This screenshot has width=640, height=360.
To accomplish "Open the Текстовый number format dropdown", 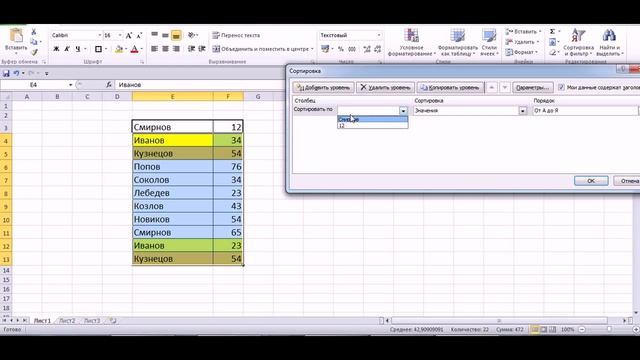I will click(x=379, y=36).
